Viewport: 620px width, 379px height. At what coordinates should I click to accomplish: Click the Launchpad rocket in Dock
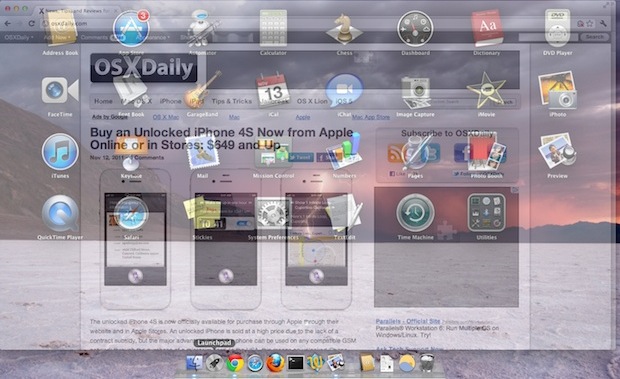click(x=214, y=362)
